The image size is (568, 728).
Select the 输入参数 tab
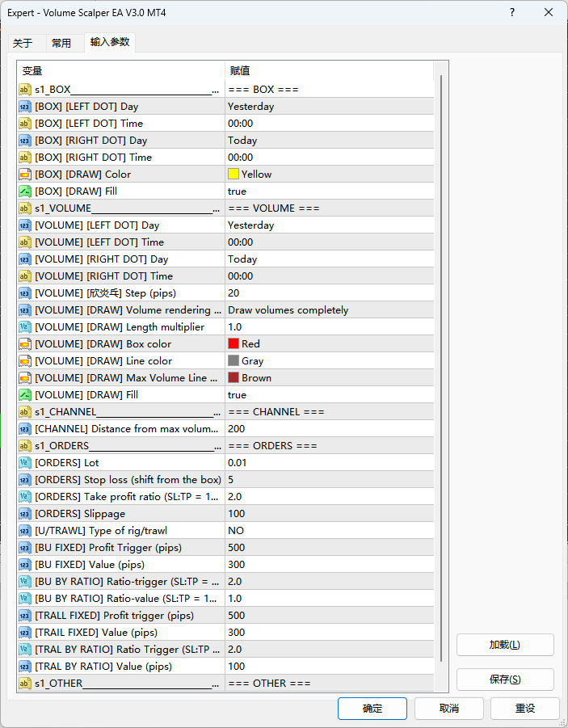click(110, 42)
